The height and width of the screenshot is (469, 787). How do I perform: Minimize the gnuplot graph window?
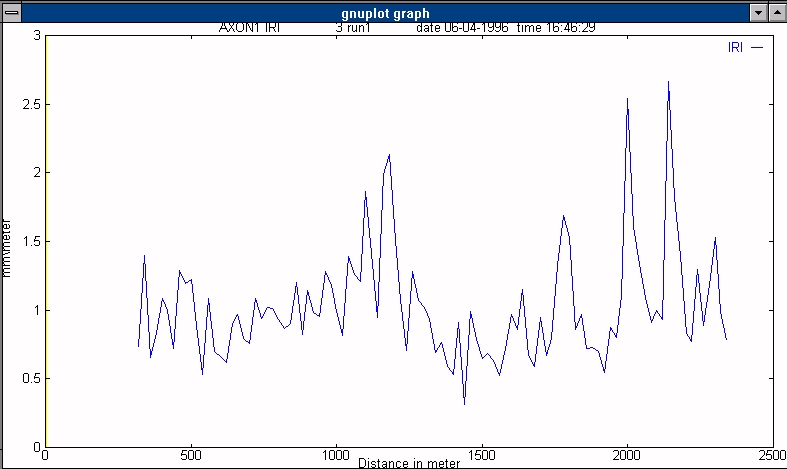[x=758, y=12]
